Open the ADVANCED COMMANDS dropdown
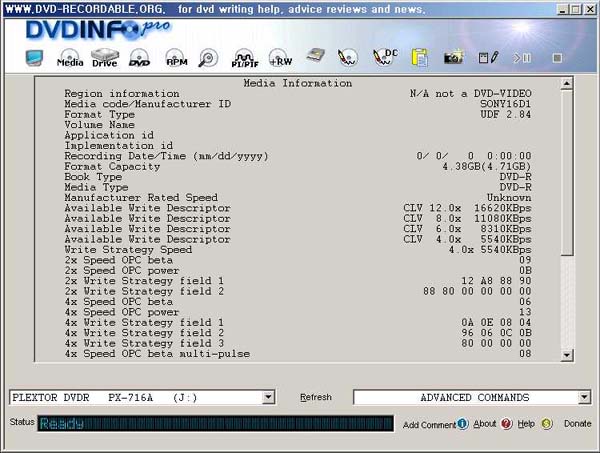This screenshot has height=453, width=600. point(584,398)
